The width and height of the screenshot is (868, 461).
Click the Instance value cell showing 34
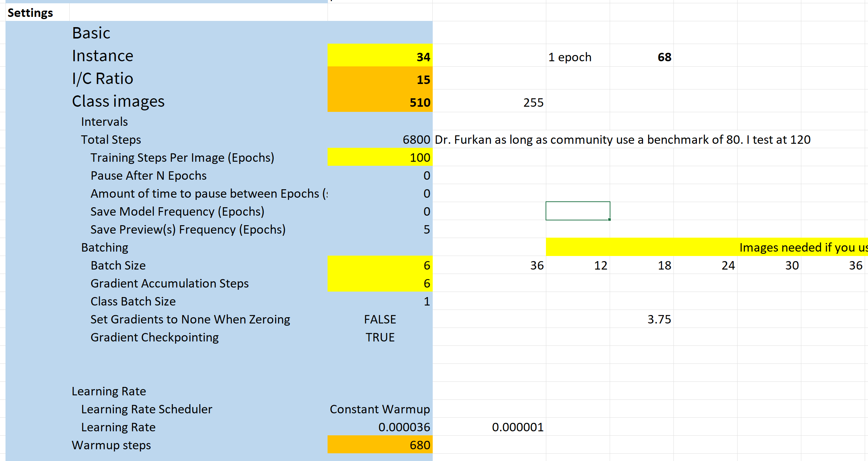(x=380, y=56)
